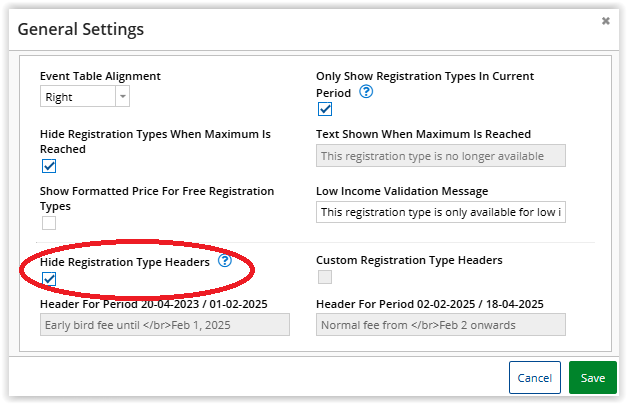Click the General Settings dialog title
The width and height of the screenshot is (627, 404).
pos(81,29)
